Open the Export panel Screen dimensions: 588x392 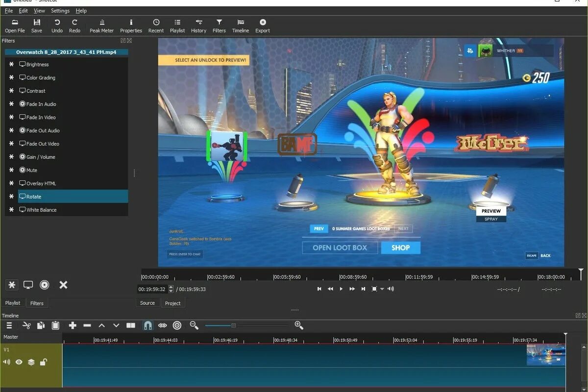(x=263, y=26)
